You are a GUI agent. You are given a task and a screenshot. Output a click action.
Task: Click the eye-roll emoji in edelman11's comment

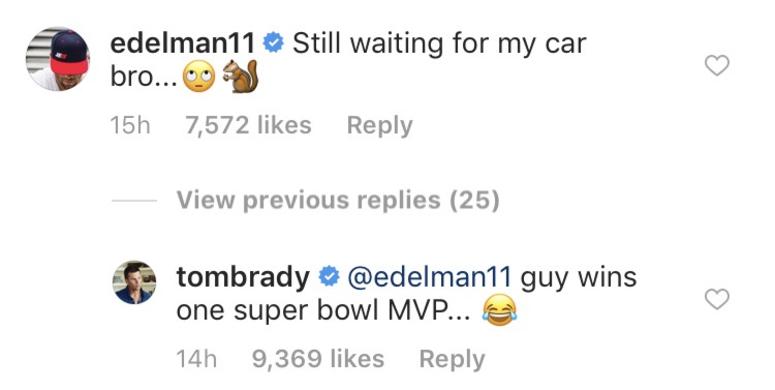[x=199, y=78]
